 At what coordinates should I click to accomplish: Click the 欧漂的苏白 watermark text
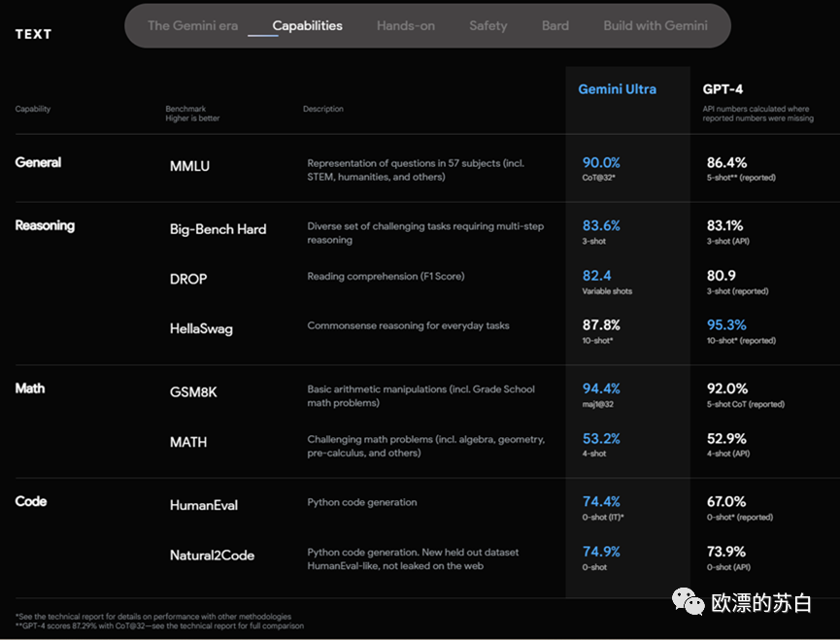(760, 602)
